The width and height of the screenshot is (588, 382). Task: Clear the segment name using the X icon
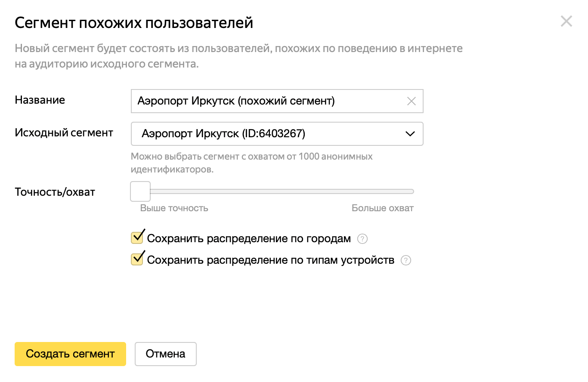pyautogui.click(x=412, y=101)
